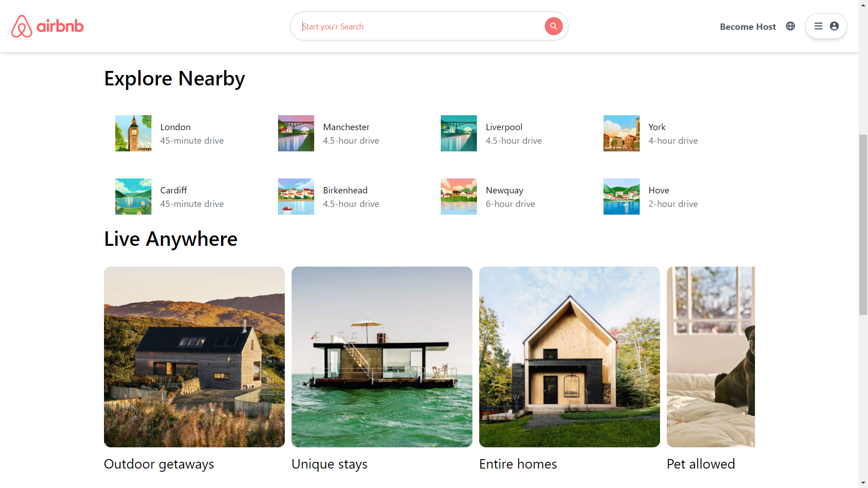
Task: Click the Become Host link
Action: 748,27
